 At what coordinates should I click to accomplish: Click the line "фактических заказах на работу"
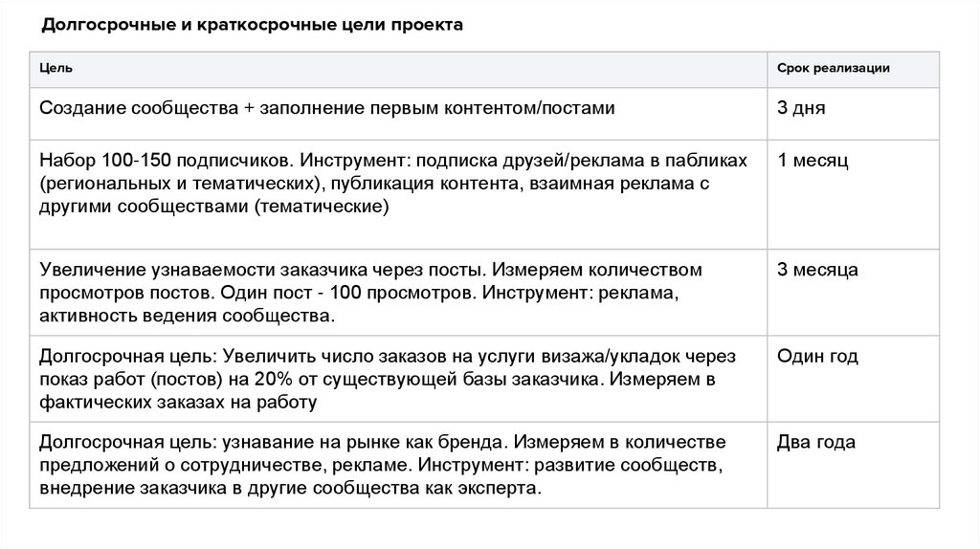click(177, 402)
